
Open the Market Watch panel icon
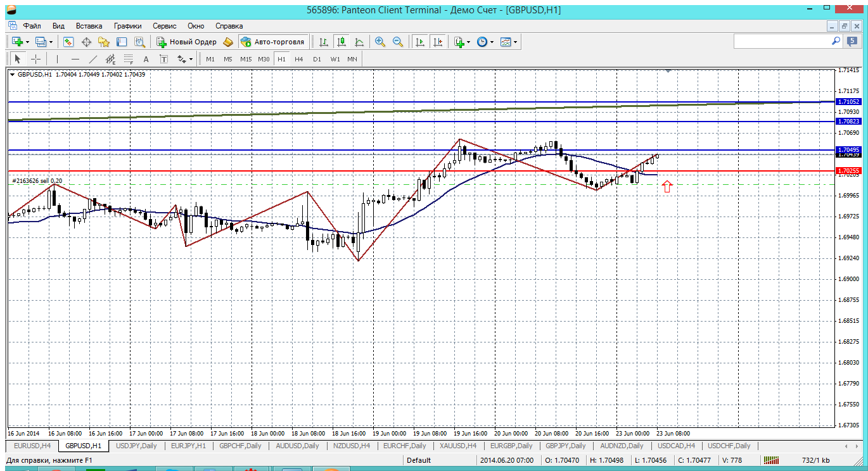pos(68,42)
